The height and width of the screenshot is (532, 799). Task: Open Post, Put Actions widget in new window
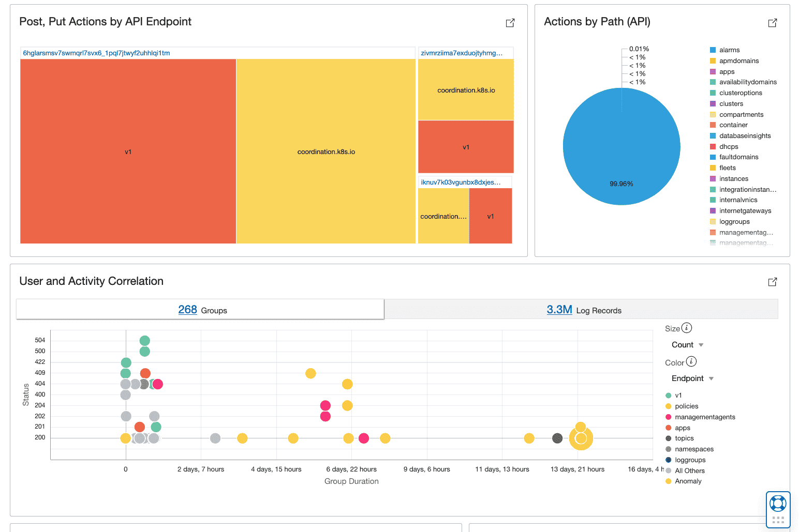coord(510,23)
